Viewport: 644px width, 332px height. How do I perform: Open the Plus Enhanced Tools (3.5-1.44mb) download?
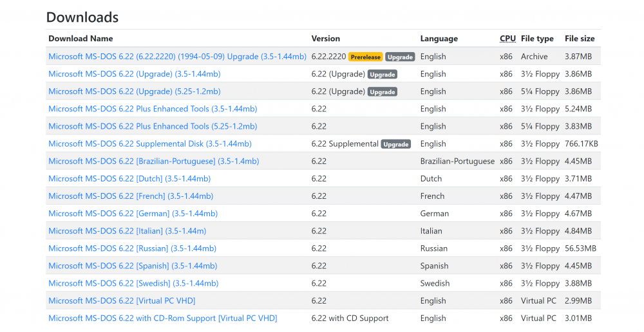153,109
